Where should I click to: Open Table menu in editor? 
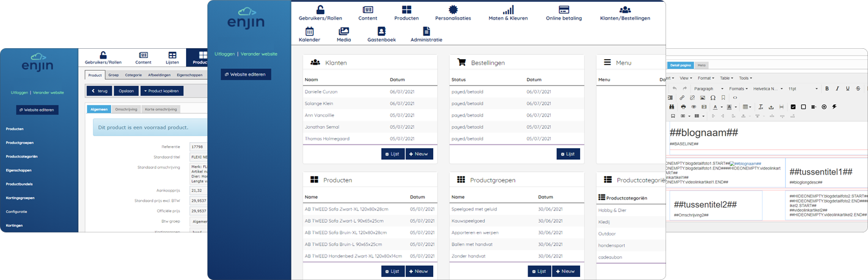click(726, 78)
